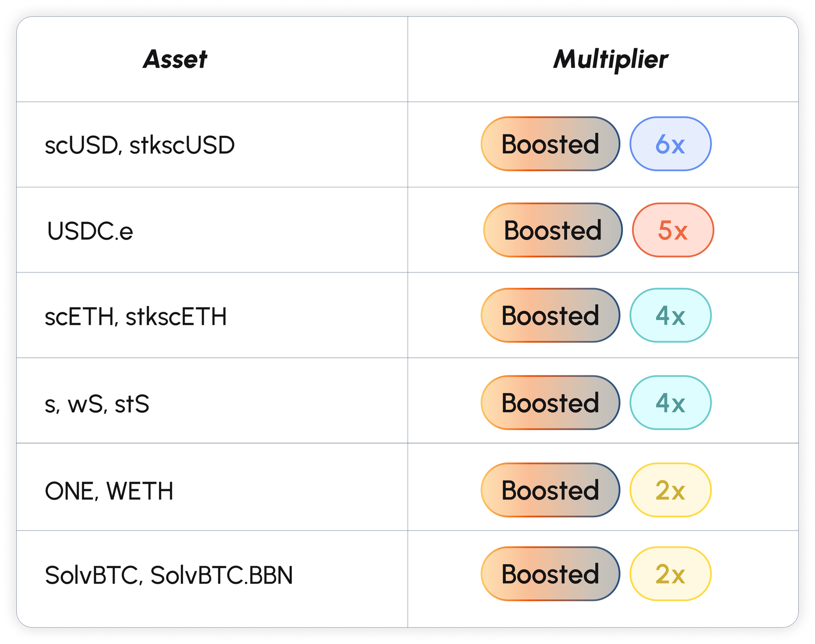The image size is (815, 644).
Task: Click the 2x pill for ONE, WETH
Action: [670, 490]
